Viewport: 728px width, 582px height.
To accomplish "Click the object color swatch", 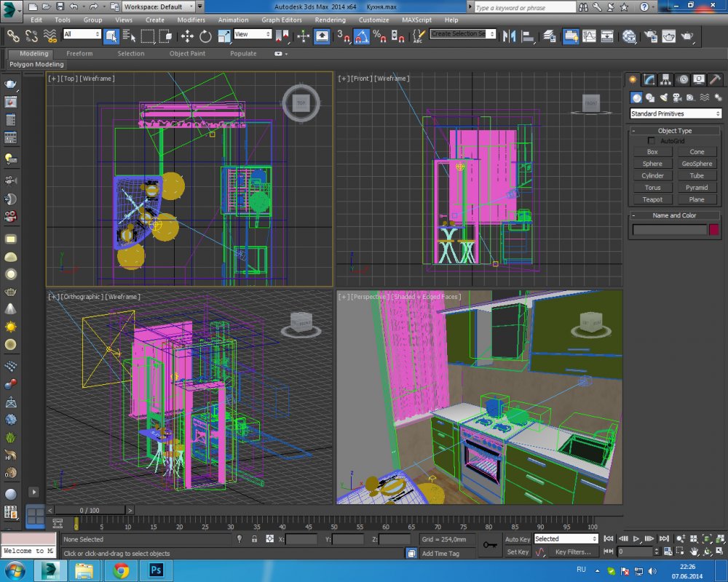I will tap(714, 230).
